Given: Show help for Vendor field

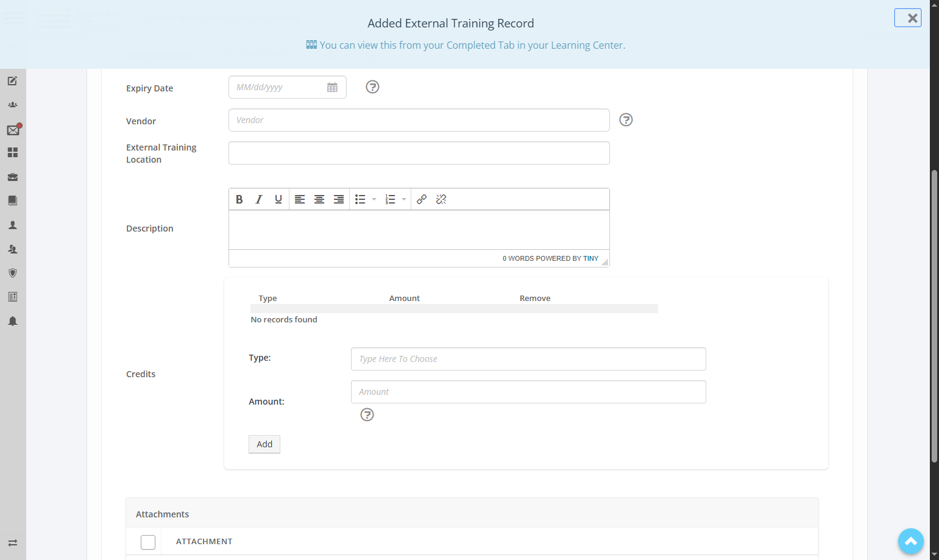Looking at the screenshot, I should (x=626, y=120).
